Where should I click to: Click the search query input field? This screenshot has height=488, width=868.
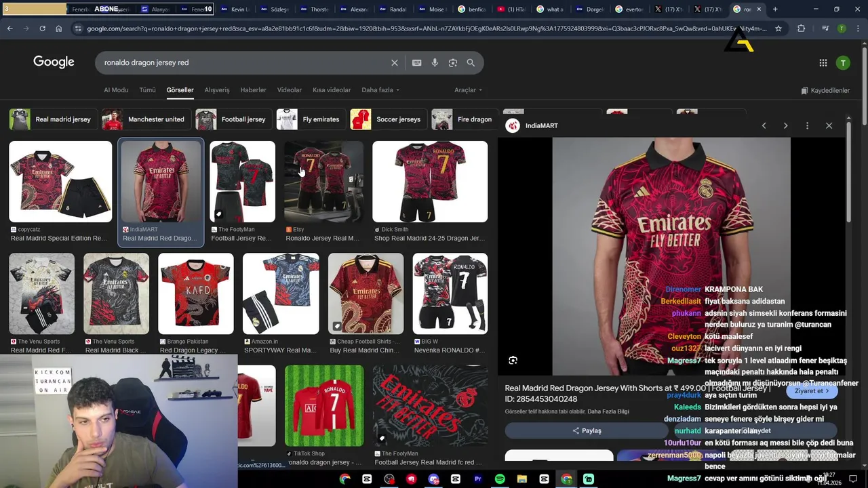point(244,62)
